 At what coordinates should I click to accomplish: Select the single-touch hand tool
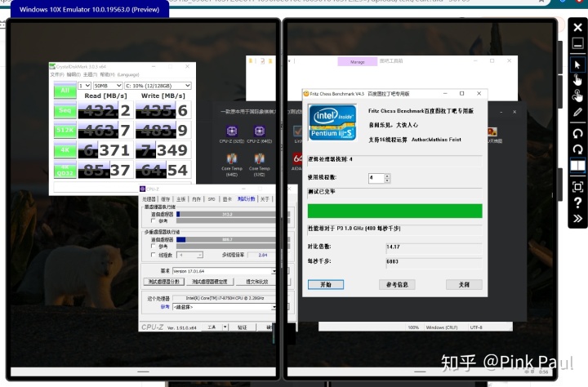[577, 80]
